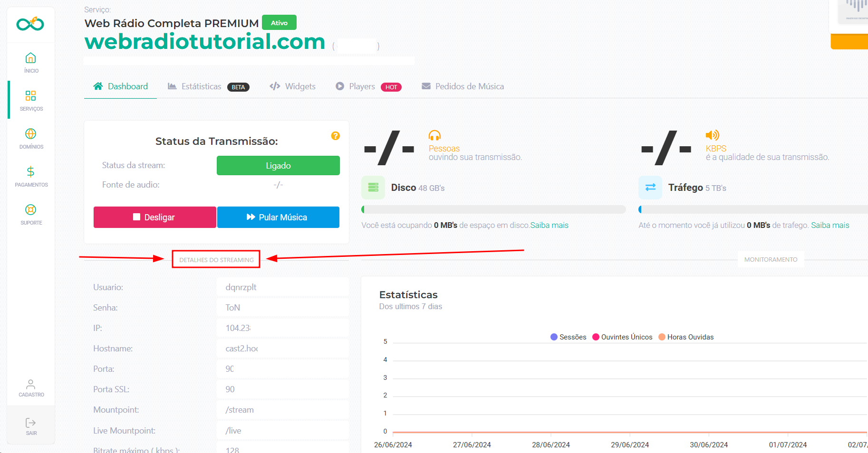Open Domínios globe icon
The image size is (868, 453).
point(31,134)
